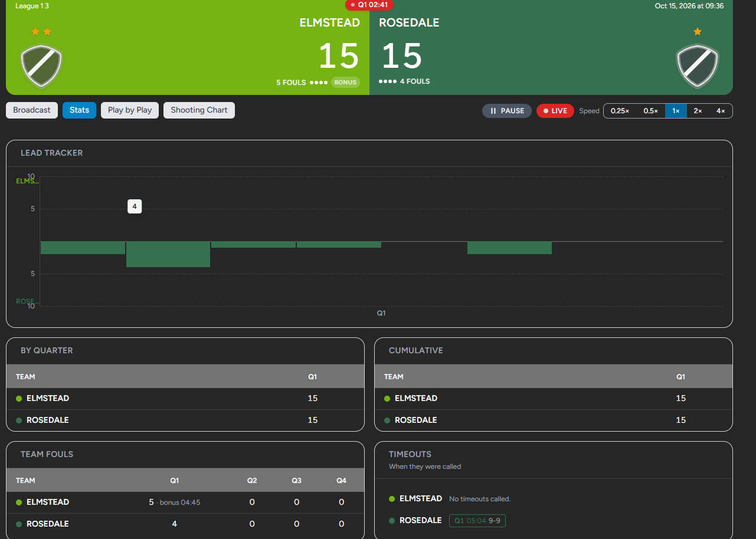Click the League 1 3 label
Viewport: 756px width, 539px height.
point(32,6)
